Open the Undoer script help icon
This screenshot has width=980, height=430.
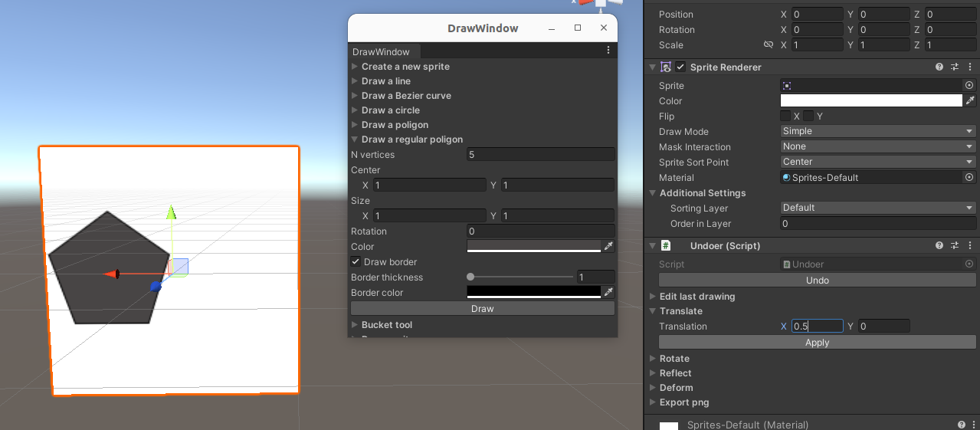pyautogui.click(x=939, y=246)
